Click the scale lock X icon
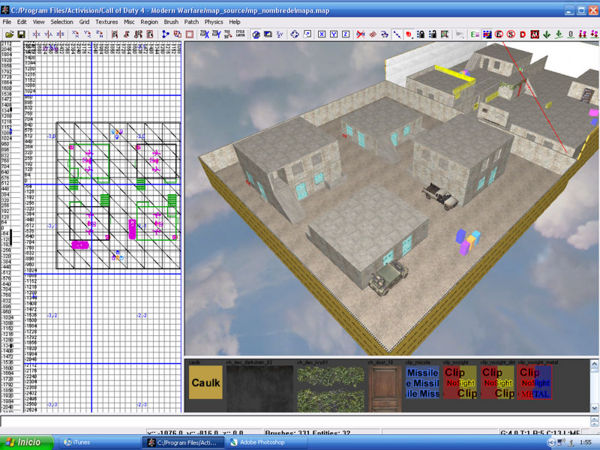Screen dimensions: 600x450 204,34
